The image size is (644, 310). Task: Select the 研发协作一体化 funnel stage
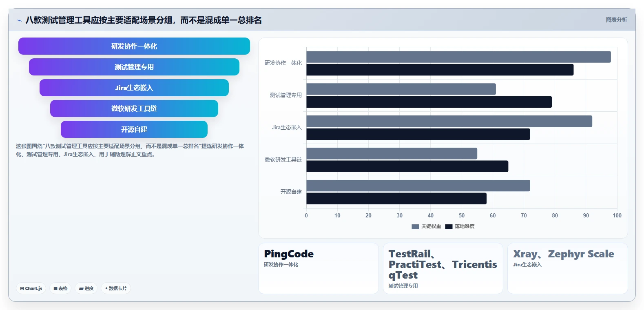[134, 46]
